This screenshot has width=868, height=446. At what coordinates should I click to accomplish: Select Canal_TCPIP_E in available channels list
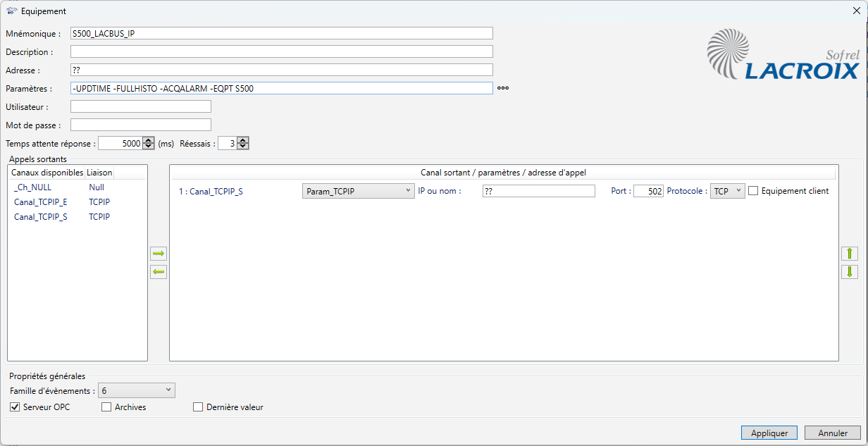tap(41, 202)
